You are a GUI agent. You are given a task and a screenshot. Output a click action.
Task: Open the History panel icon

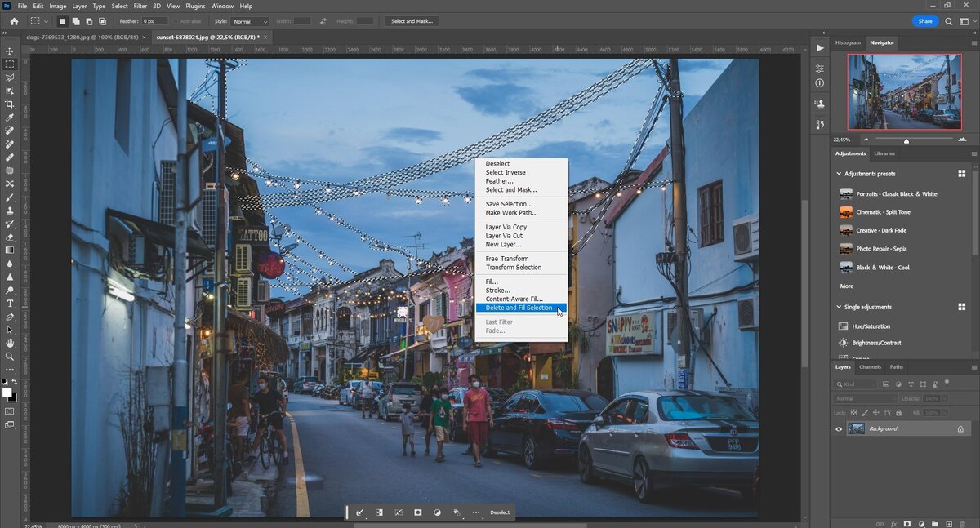click(x=820, y=124)
